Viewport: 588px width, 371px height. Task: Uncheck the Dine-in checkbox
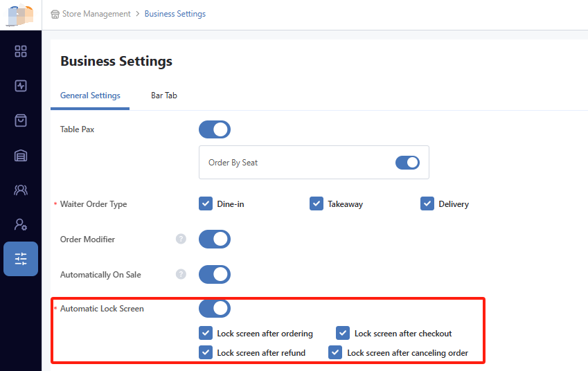coord(206,203)
